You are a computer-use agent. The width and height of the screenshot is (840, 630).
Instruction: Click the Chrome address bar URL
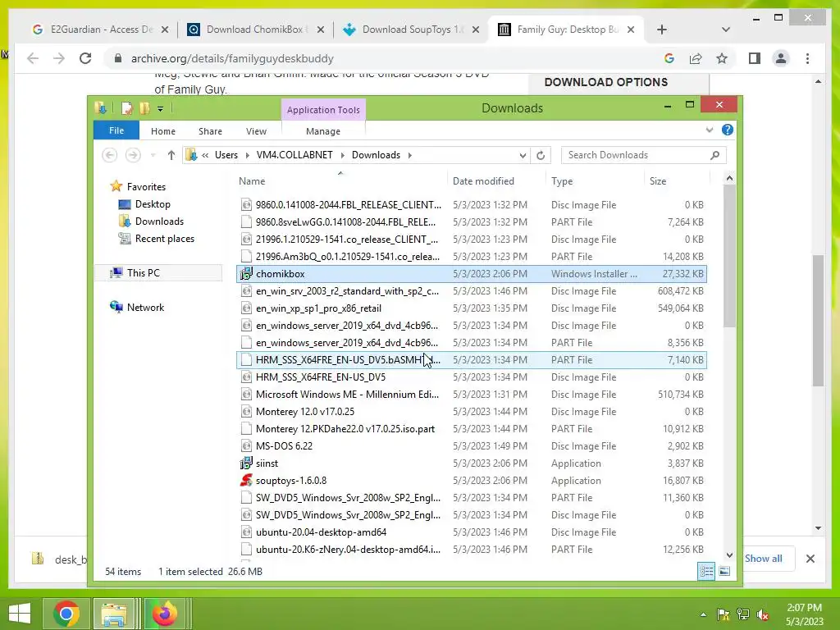click(232, 58)
